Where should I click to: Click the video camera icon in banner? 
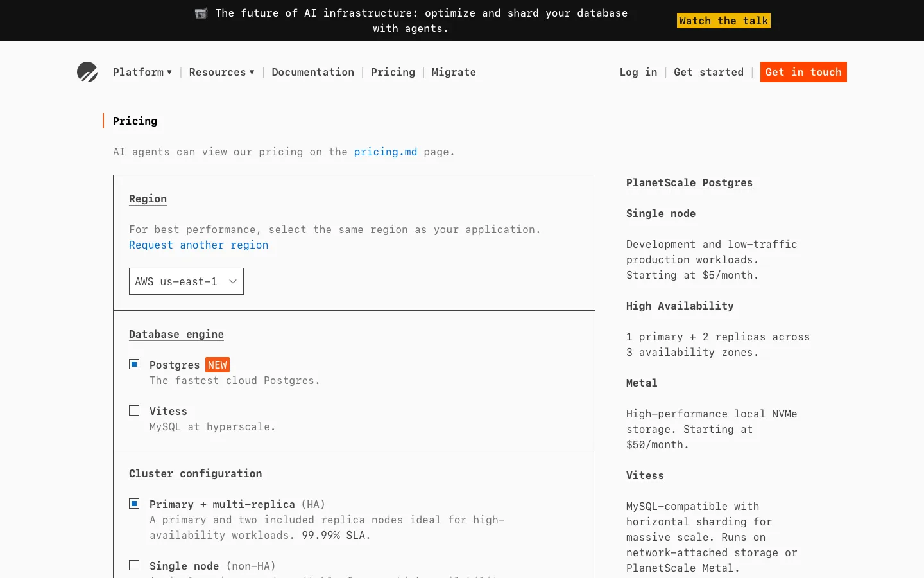pyautogui.click(x=201, y=13)
